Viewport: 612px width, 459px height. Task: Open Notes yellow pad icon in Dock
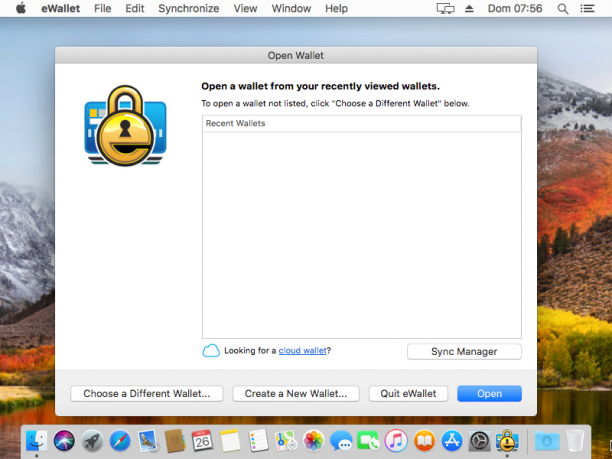pyautogui.click(x=230, y=441)
